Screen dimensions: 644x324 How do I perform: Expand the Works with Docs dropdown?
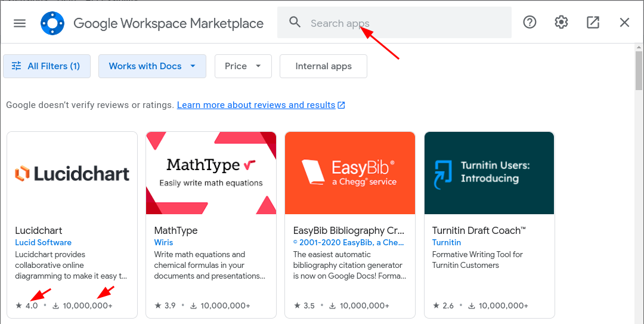pyautogui.click(x=153, y=66)
